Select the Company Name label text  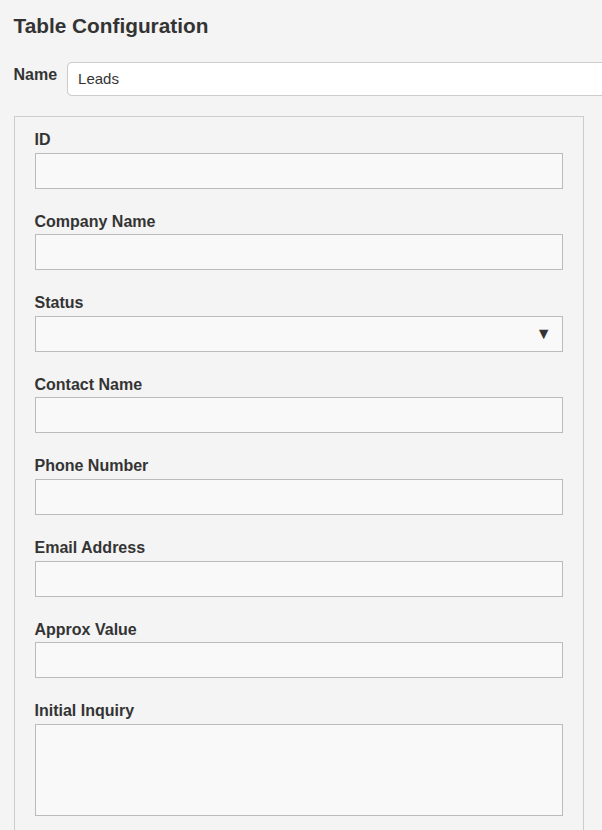(95, 221)
